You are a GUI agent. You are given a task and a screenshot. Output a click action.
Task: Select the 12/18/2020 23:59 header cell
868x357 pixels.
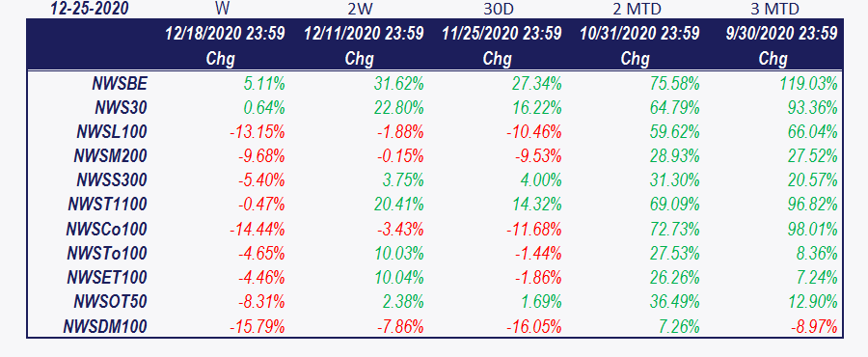tap(225, 34)
